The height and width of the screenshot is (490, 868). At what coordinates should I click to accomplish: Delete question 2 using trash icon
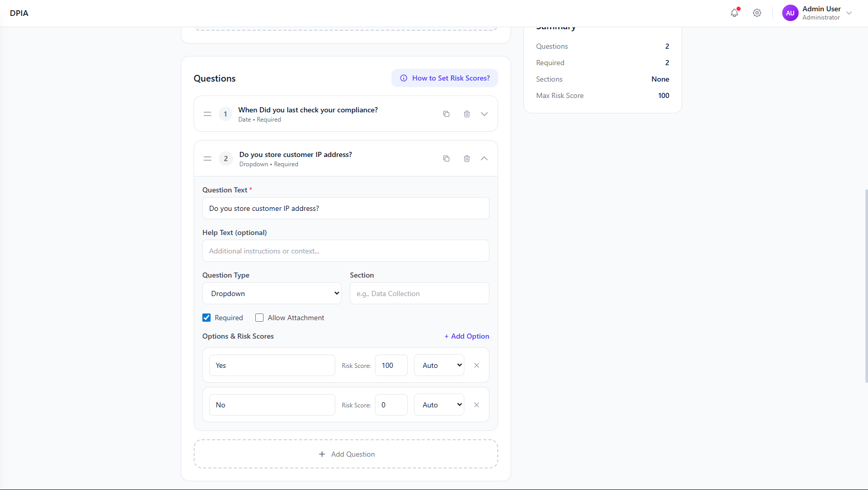click(x=467, y=159)
